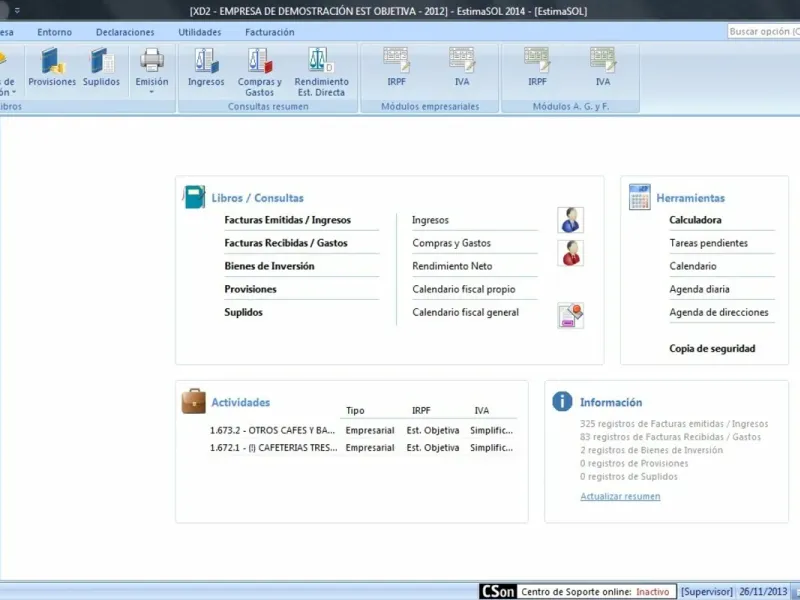Viewport: 800px width, 600px height.
Task: Click the Buscar opción search field
Action: click(x=762, y=32)
